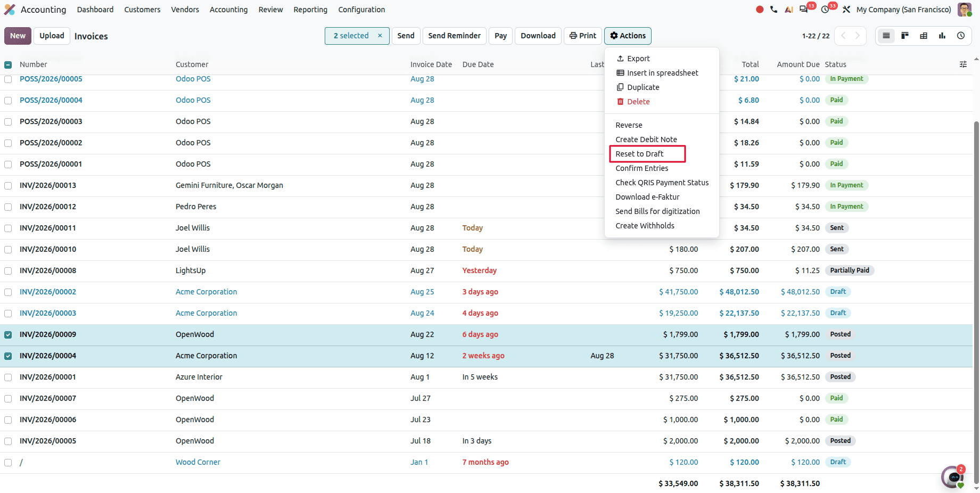980x493 pixels.
Task: Select Create Debit Note action
Action: (x=662, y=139)
